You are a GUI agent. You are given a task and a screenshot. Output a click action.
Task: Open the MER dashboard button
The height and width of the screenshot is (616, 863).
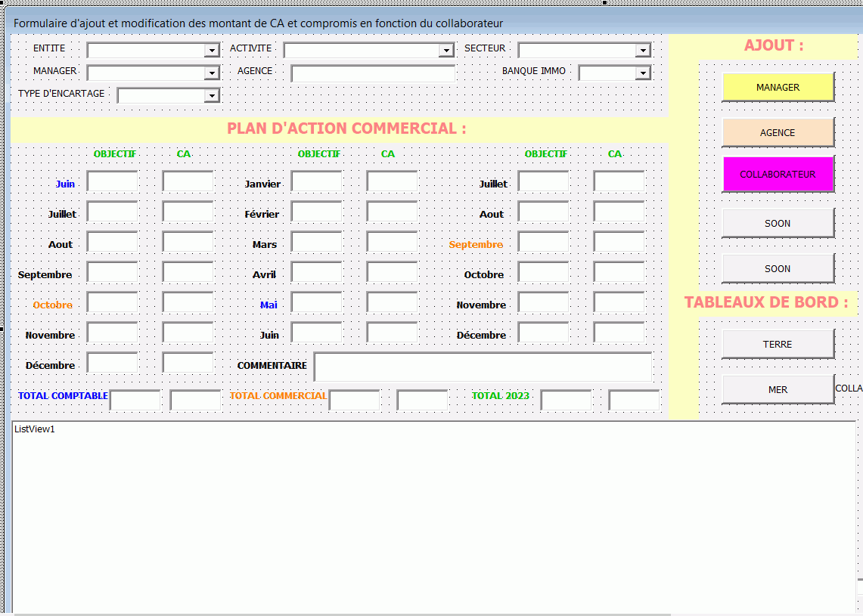pyautogui.click(x=778, y=389)
